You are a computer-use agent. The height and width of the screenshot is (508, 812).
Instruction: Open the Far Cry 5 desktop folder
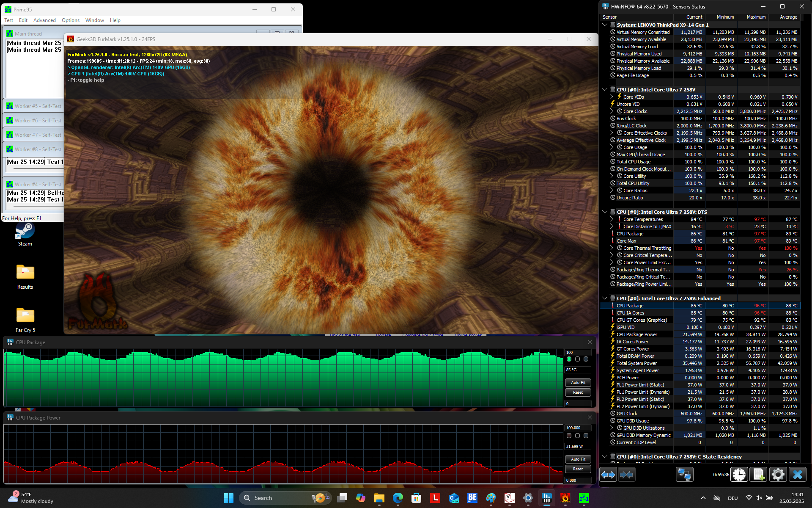(25, 320)
